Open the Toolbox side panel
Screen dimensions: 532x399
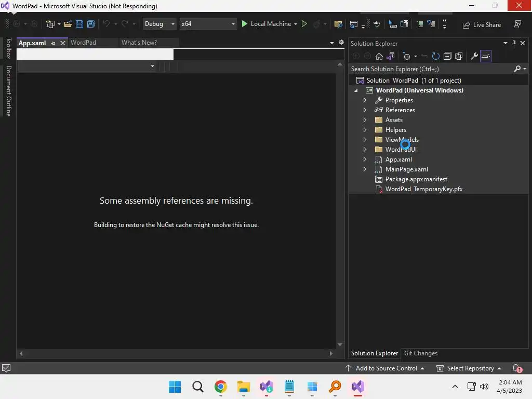[x=9, y=48]
